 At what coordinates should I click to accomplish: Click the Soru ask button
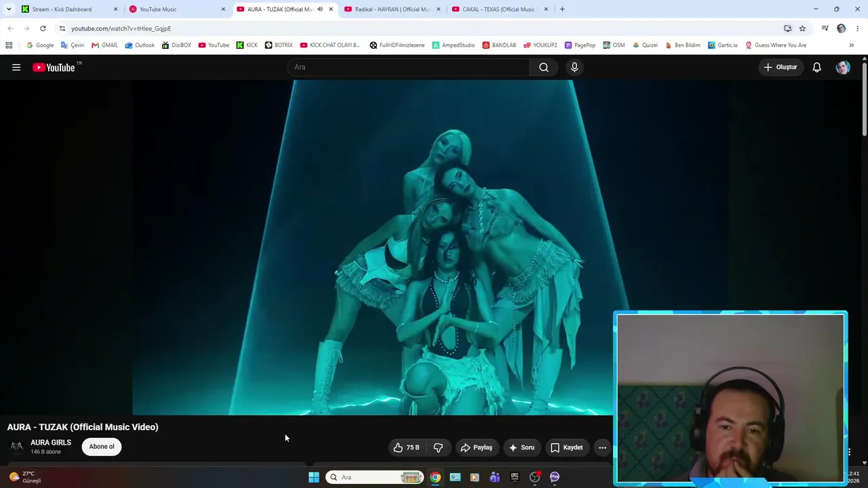tap(521, 447)
